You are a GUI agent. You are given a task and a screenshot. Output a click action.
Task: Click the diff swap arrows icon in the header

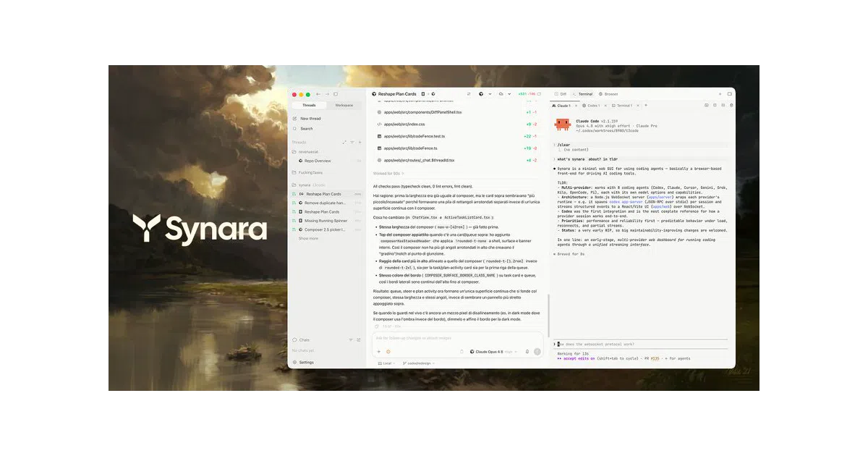pos(469,94)
